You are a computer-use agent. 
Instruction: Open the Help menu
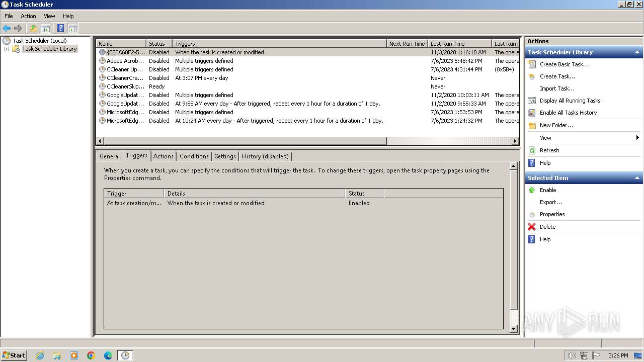(x=68, y=16)
